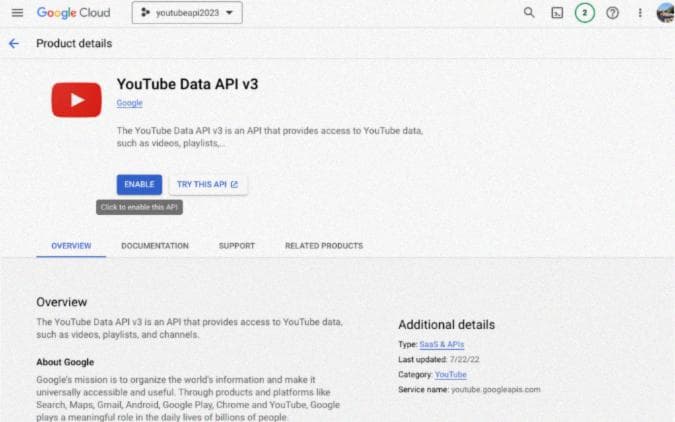This screenshot has width=675, height=422.
Task: Switch to the Documentation tab
Action: click(155, 245)
